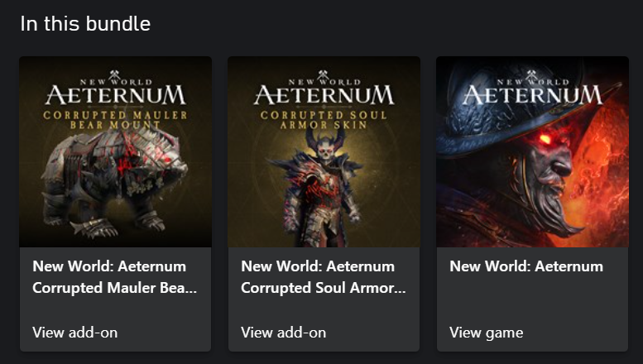Click the Aeternum logo on the bear mount image

[115, 92]
